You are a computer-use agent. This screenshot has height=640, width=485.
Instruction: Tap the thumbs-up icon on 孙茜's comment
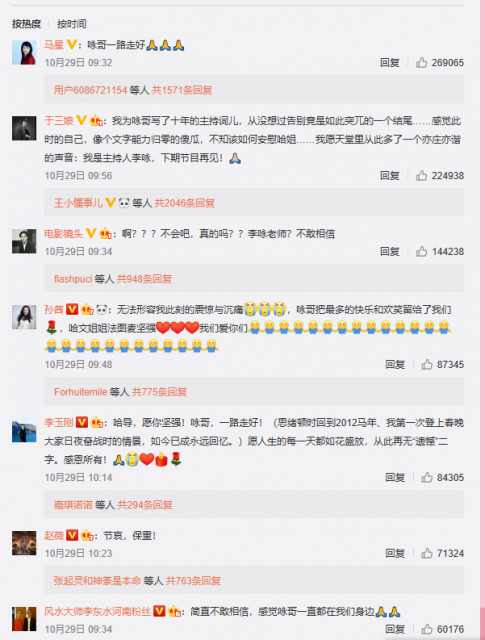pyautogui.click(x=427, y=364)
